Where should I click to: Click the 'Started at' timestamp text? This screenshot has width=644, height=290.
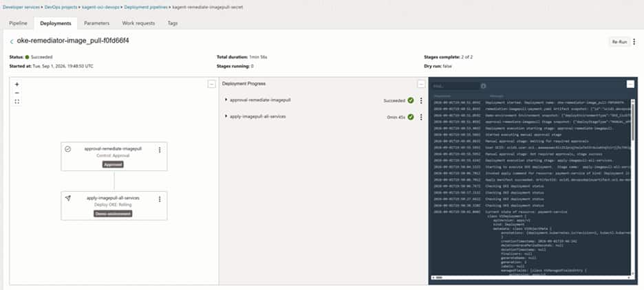click(x=52, y=66)
